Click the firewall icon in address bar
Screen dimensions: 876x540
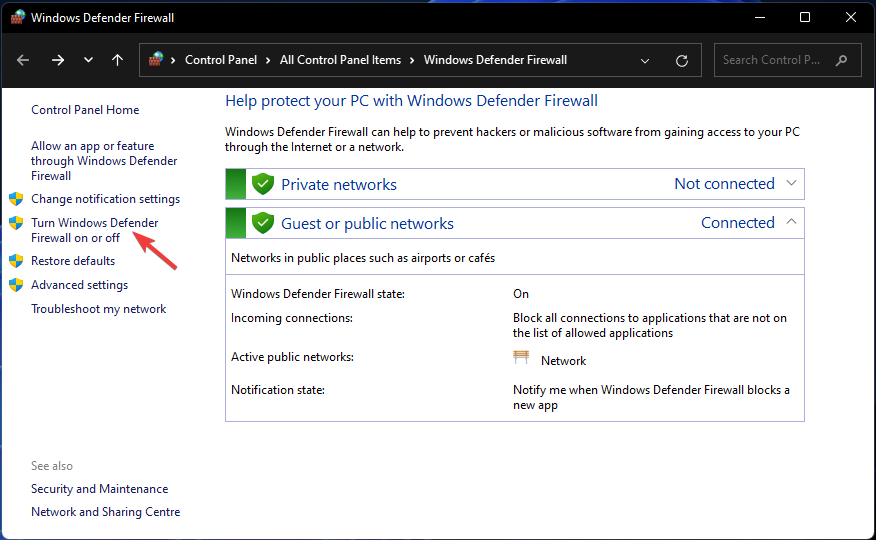click(156, 59)
